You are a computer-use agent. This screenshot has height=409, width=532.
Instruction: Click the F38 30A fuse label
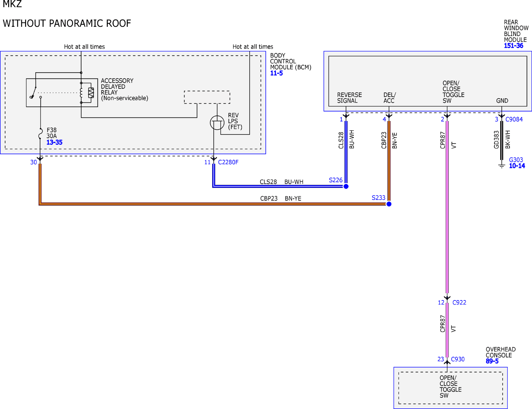[x=51, y=133]
